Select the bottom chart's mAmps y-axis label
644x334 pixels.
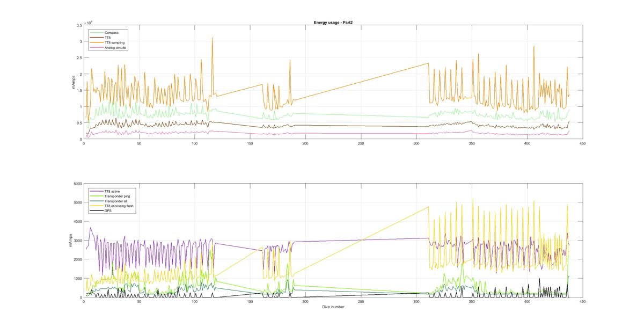coord(70,241)
